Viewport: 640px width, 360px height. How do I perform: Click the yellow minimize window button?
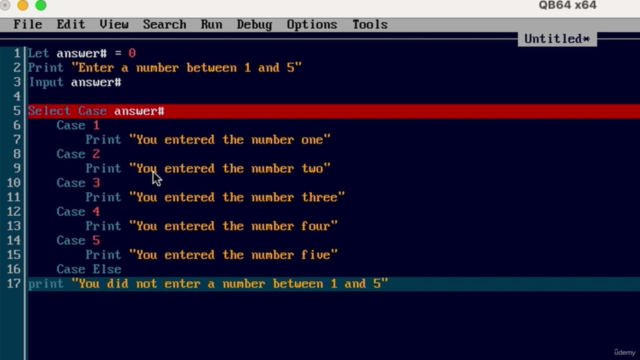coord(23,5)
